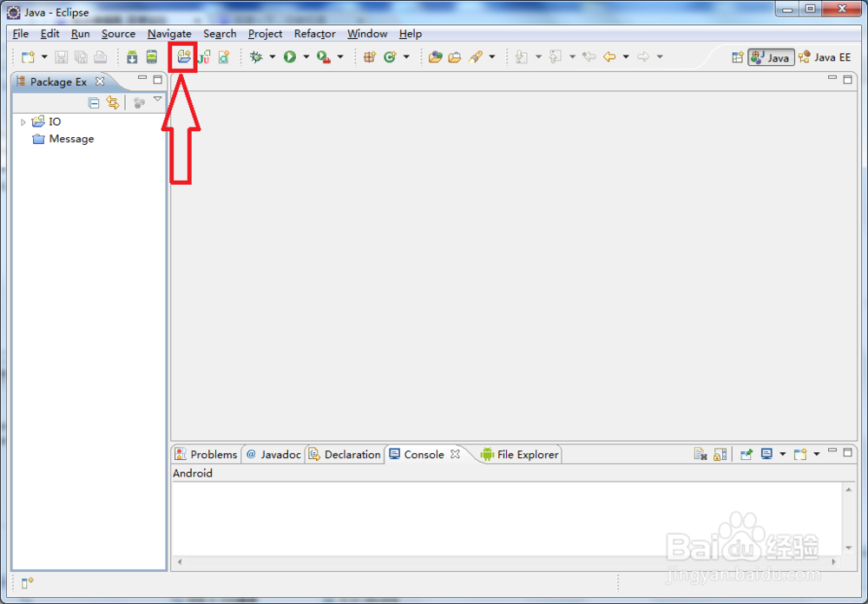868x604 pixels.
Task: Click the Open Console icon
Action: coord(800,455)
